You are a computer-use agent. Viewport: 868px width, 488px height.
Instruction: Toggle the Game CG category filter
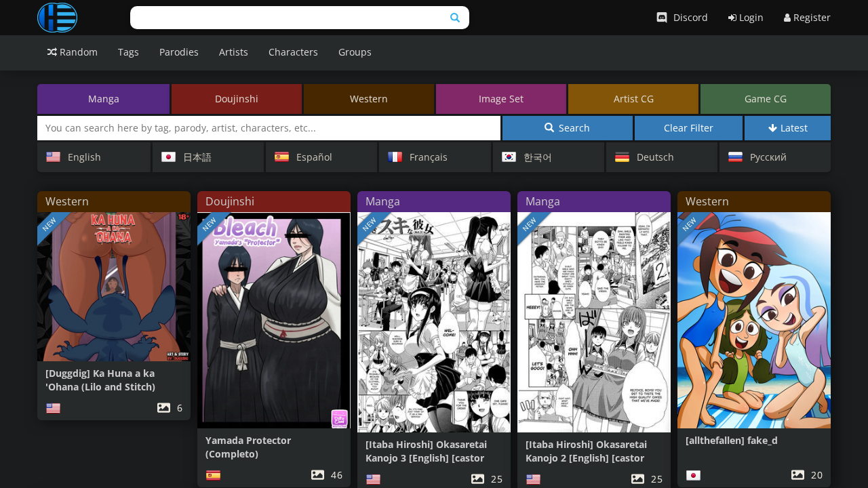766,99
